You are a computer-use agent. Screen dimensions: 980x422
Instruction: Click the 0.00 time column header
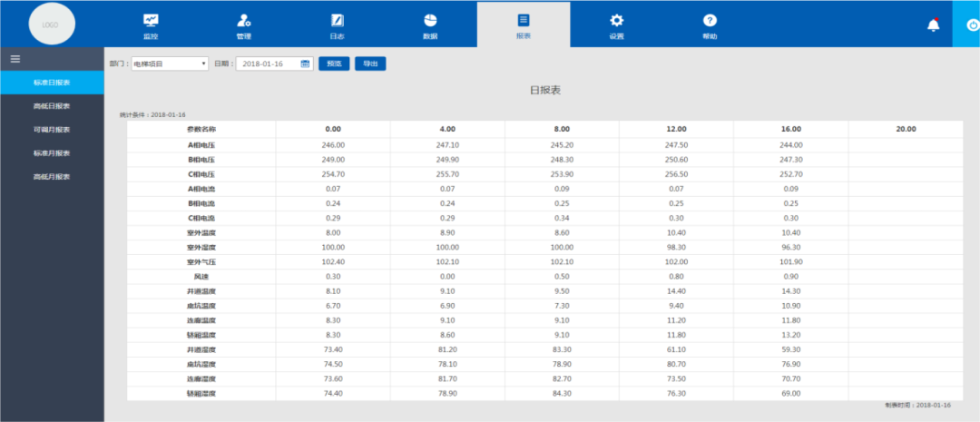(x=333, y=130)
